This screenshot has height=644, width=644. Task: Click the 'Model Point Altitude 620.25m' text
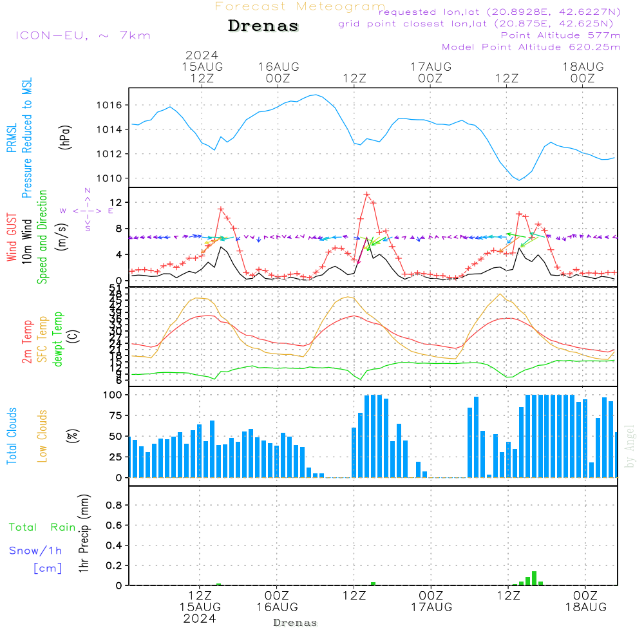tap(531, 47)
